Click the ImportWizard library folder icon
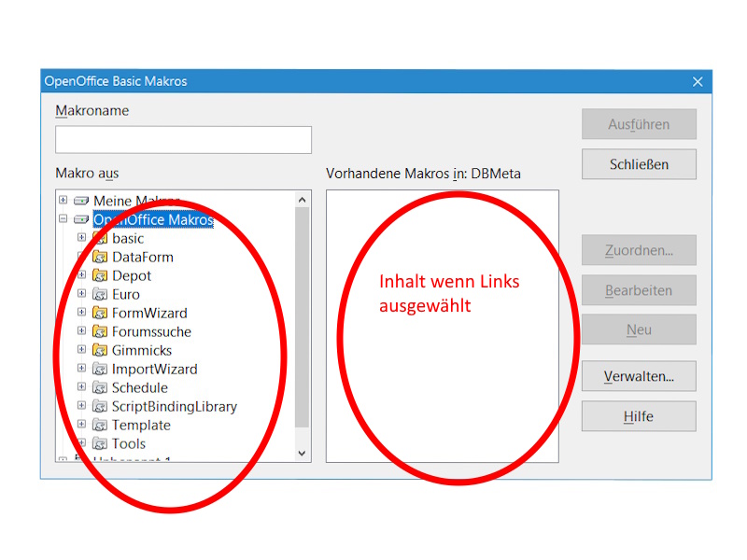Screen dimensions: 747x560 point(100,369)
